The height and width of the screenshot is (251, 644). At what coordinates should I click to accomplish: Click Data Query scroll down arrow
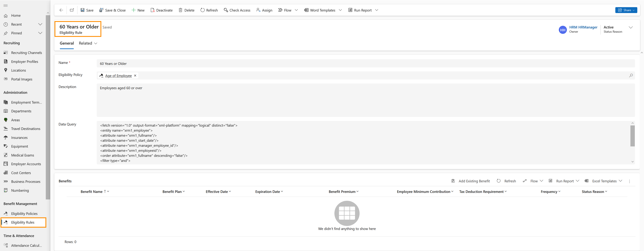[x=632, y=162]
